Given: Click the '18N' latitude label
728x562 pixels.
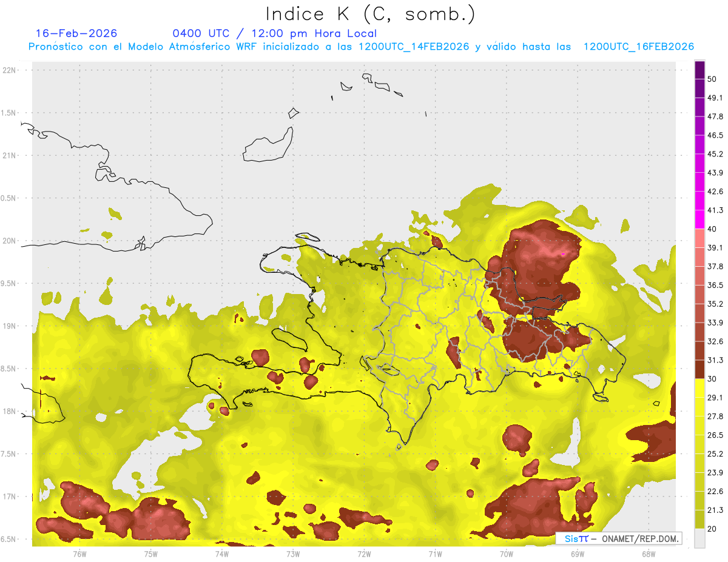Looking at the screenshot, I should click(x=10, y=411).
